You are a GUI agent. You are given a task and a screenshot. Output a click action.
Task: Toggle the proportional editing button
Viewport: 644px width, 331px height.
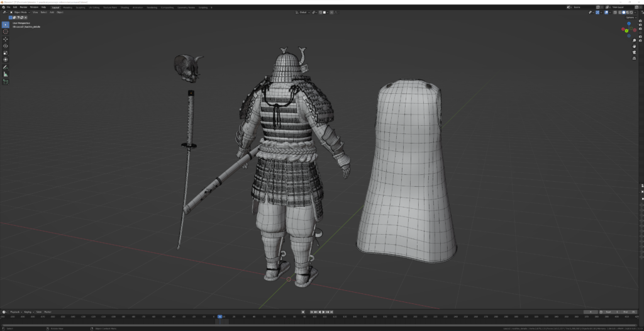pos(332,13)
